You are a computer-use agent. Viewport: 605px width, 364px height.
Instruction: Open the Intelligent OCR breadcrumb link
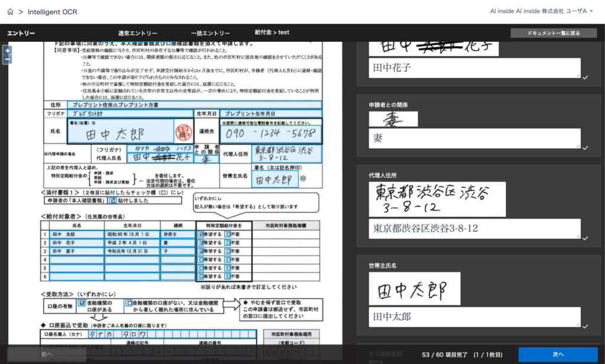[53, 12]
